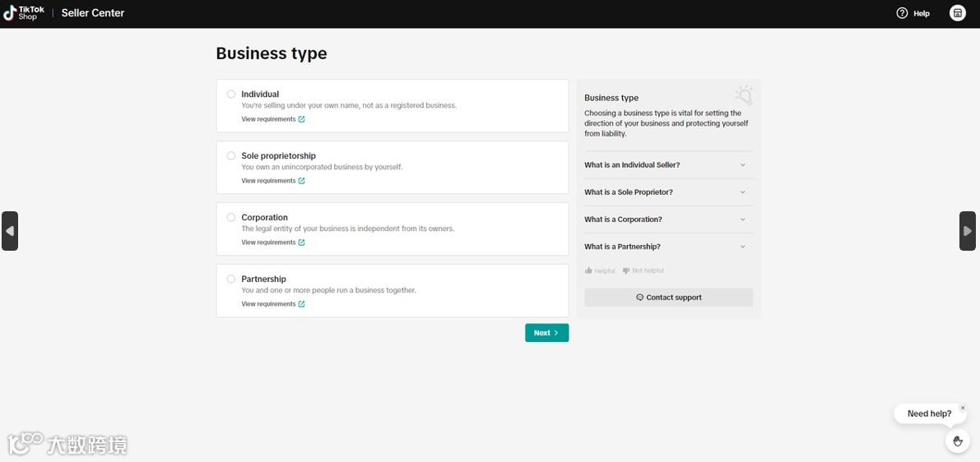This screenshot has height=462, width=980.
Task: Close the Need help? bubble
Action: coord(963,408)
